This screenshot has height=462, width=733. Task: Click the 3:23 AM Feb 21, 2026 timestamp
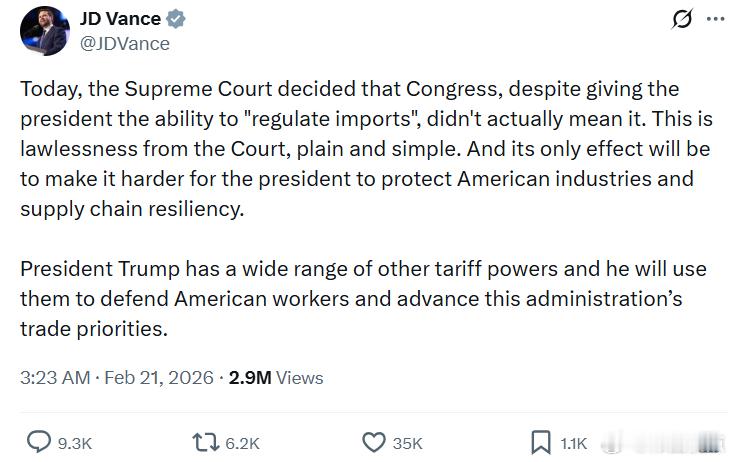117,377
